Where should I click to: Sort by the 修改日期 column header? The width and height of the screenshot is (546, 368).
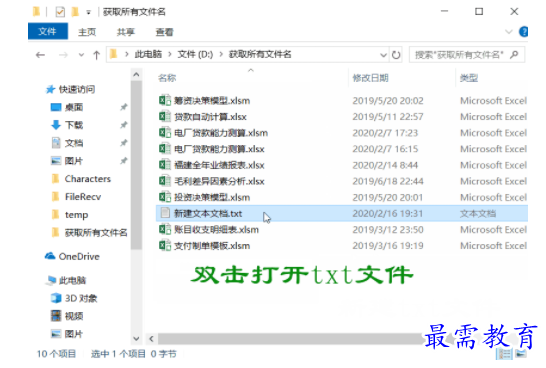[x=370, y=78]
